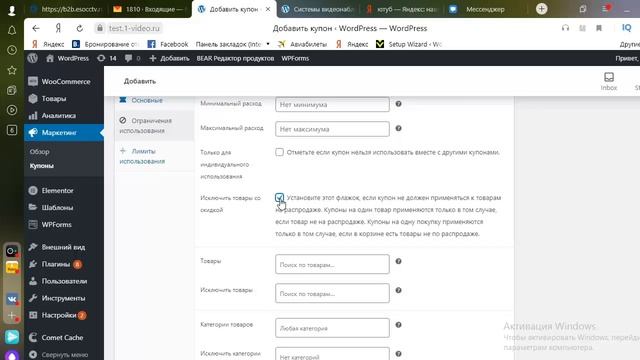Viewport: 640px width, 360px height.
Task: Switch to Системы видеонаблюдения browser tab
Action: click(x=319, y=9)
